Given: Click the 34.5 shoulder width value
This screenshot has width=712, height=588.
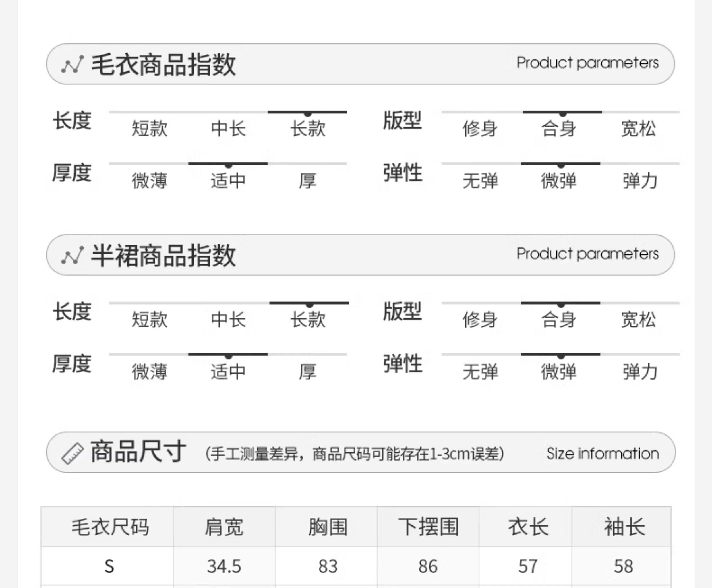Looking at the screenshot, I should pos(224,566).
